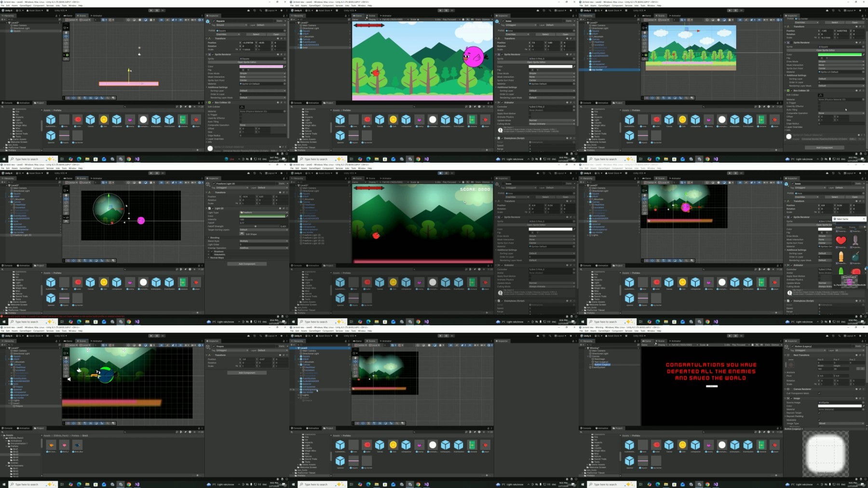Viewport: 868px width, 488px height.
Task: Expand the Normal Maps section in Light 2D
Action: pyautogui.click(x=217, y=257)
